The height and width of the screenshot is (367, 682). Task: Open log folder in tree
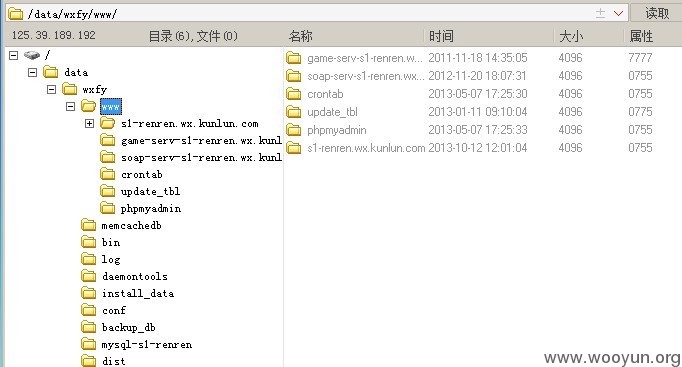tap(111, 260)
